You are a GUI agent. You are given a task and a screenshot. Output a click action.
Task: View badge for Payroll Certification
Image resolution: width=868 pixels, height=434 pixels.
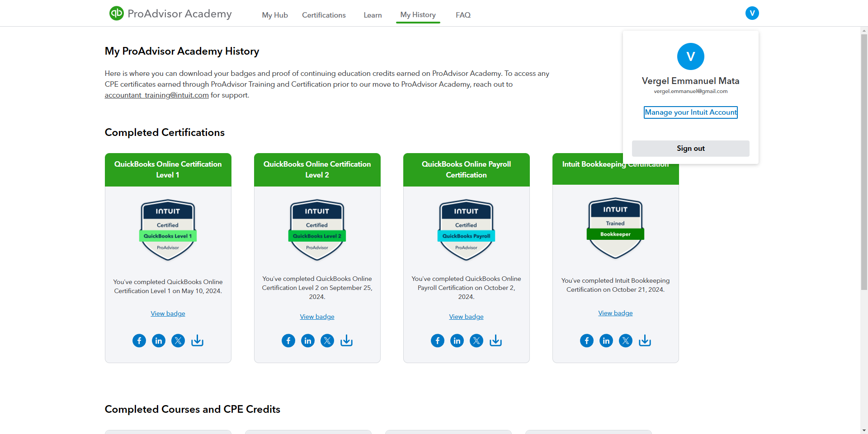point(466,317)
